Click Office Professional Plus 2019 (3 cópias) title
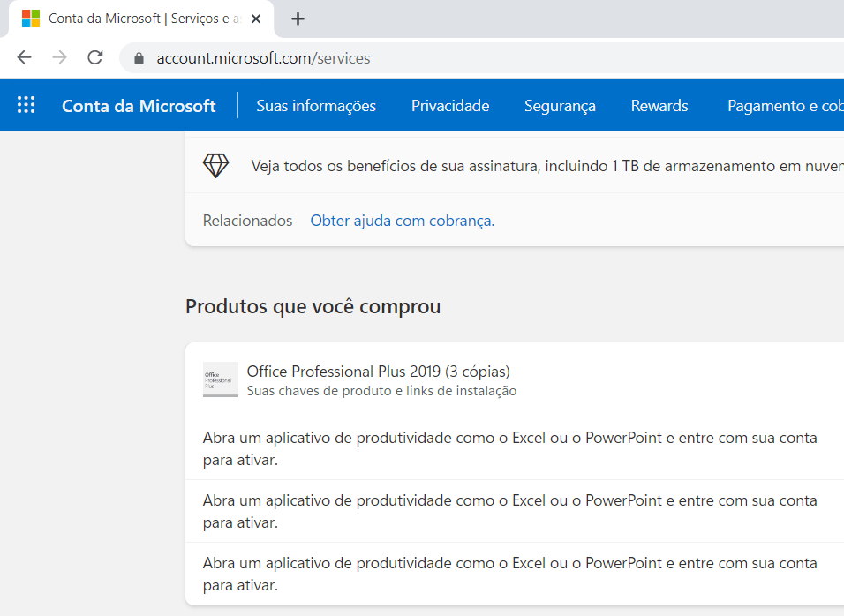Image resolution: width=844 pixels, height=616 pixels. pos(379,372)
